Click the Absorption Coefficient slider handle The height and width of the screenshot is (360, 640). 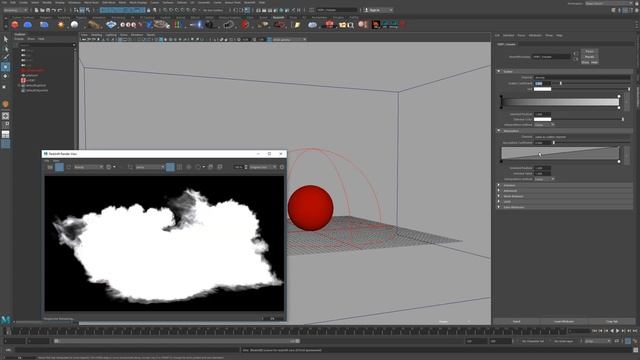click(x=553, y=143)
